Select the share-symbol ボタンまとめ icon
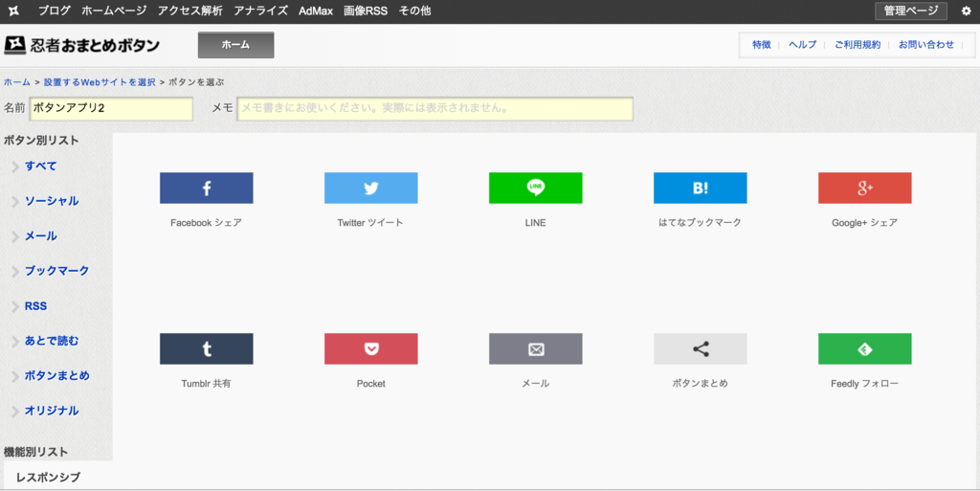 pyautogui.click(x=700, y=348)
